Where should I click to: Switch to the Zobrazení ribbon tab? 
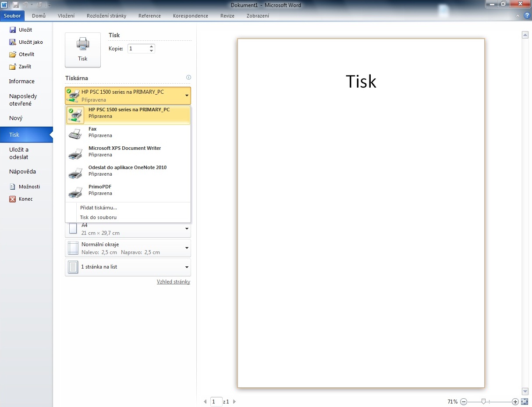(x=258, y=16)
